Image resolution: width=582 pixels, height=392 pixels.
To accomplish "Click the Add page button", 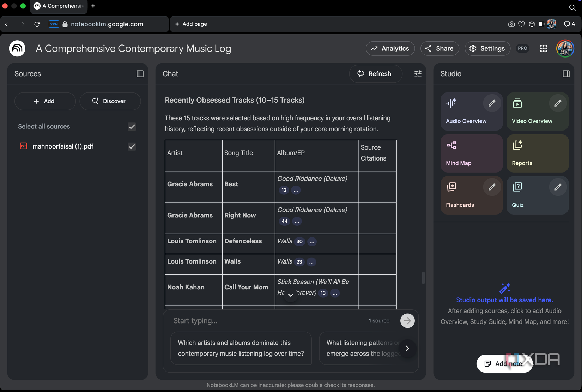I will click(x=191, y=24).
